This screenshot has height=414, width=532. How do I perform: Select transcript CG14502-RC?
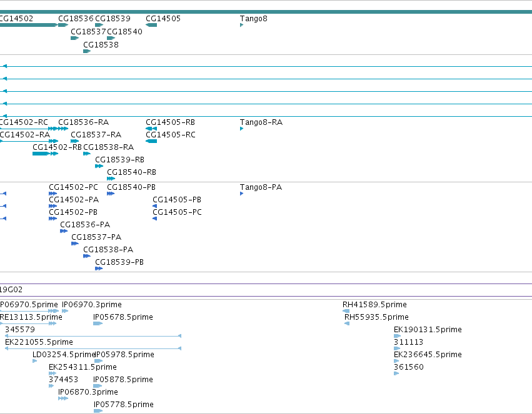(24, 122)
